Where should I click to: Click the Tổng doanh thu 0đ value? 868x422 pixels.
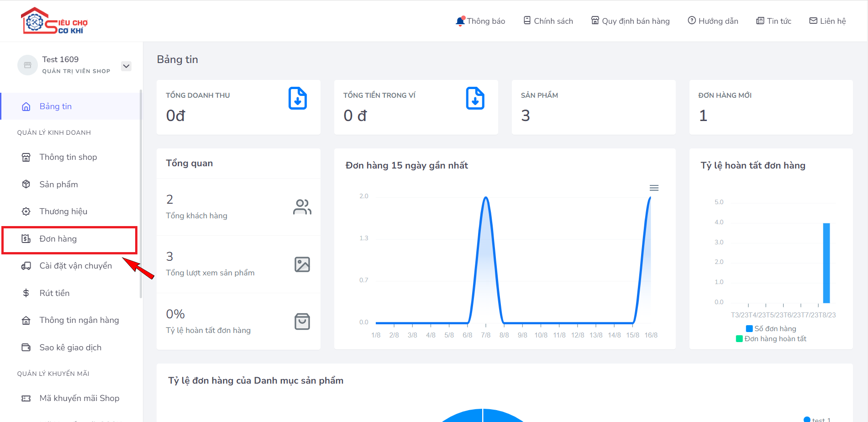coord(176,116)
